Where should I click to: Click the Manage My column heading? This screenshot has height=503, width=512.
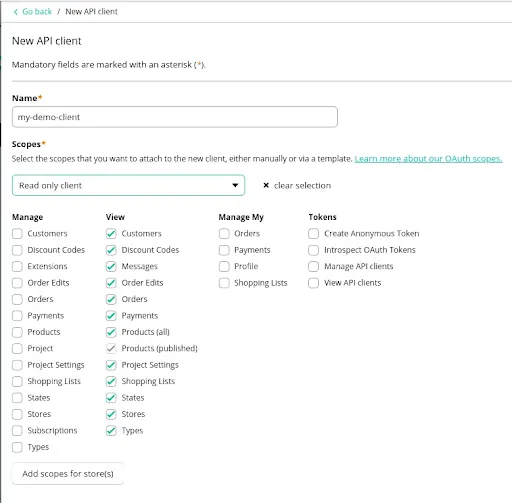pyautogui.click(x=241, y=217)
